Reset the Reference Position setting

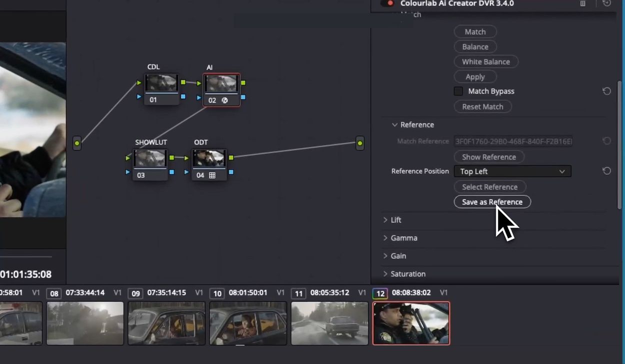(606, 171)
